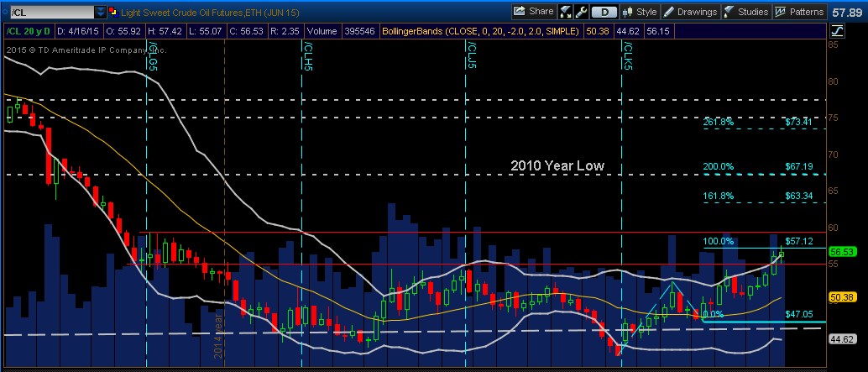This screenshot has width=868, height=372.
Task: Click the 'R: 2.35' range value
Action: point(284,32)
